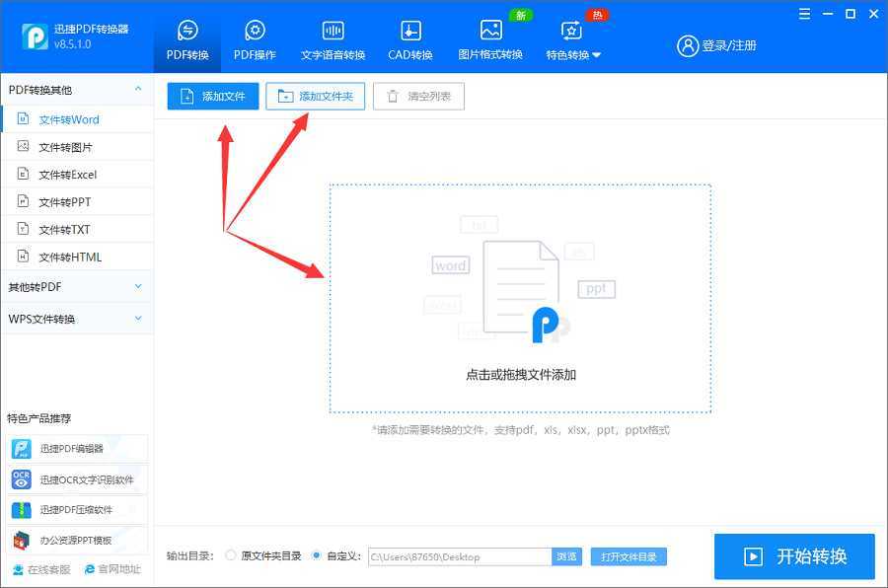Click the 开始转换 button

pyautogui.click(x=794, y=556)
